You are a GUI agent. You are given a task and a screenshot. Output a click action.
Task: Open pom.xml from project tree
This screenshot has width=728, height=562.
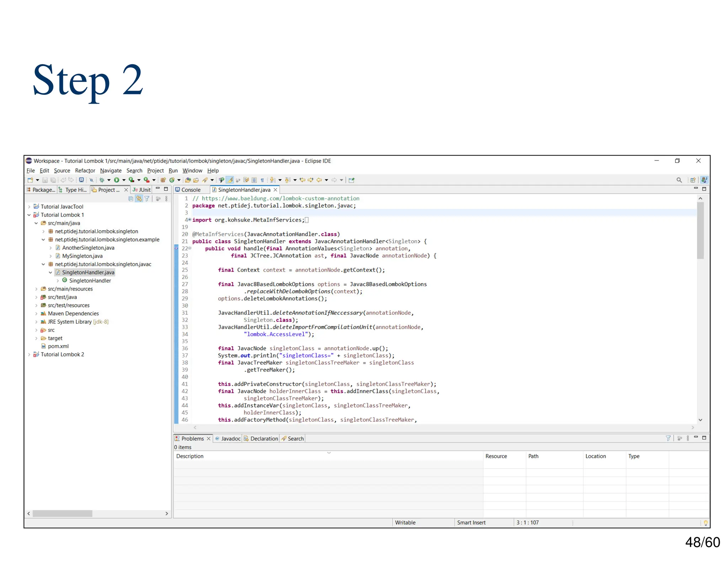[58, 346]
